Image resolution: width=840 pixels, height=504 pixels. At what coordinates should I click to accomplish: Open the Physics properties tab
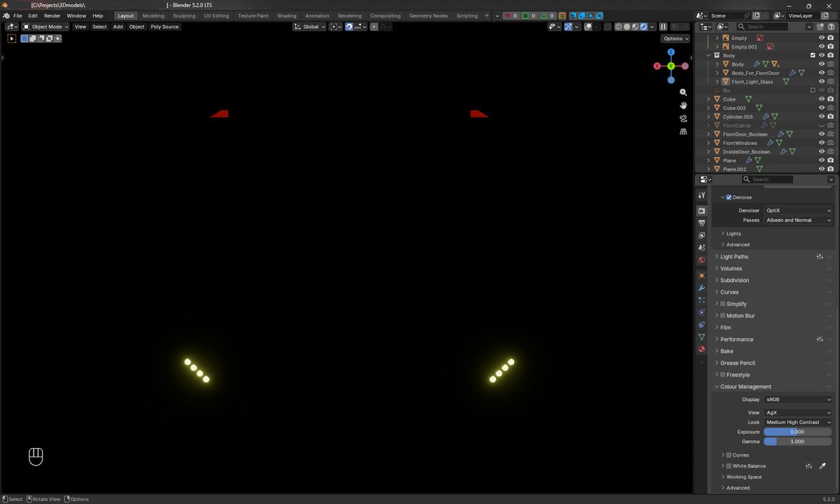pyautogui.click(x=701, y=312)
